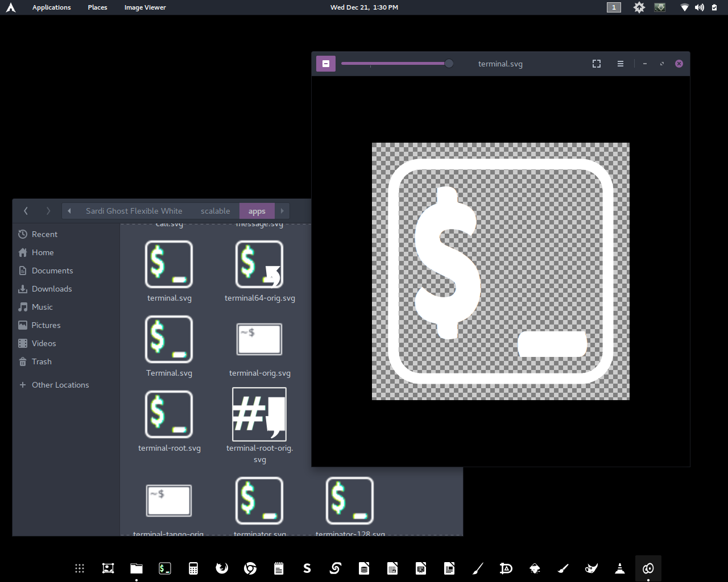Click the Wi-Fi icon in the tray
Image resolution: width=728 pixels, height=582 pixels.
(x=684, y=7)
